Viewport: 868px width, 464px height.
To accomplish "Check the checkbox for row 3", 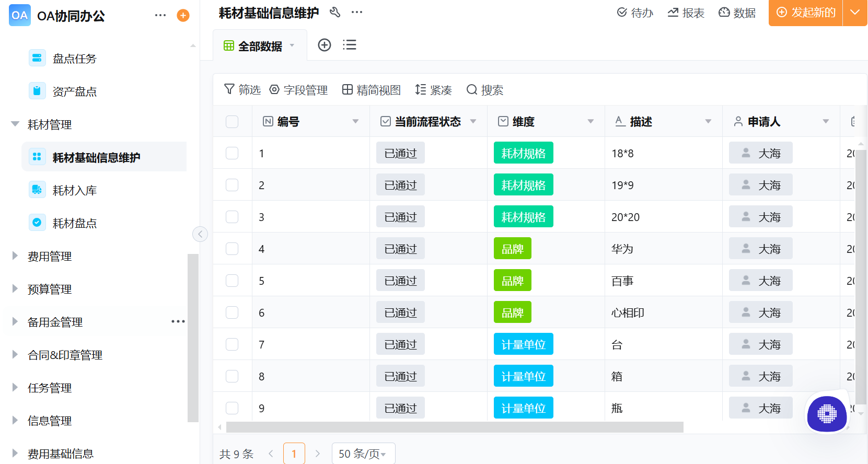I will (232, 217).
